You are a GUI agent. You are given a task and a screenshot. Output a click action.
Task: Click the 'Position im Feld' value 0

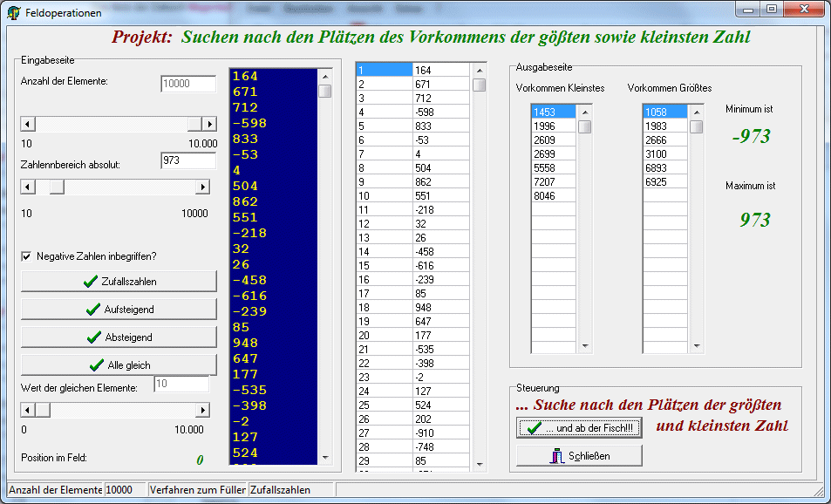tap(200, 460)
